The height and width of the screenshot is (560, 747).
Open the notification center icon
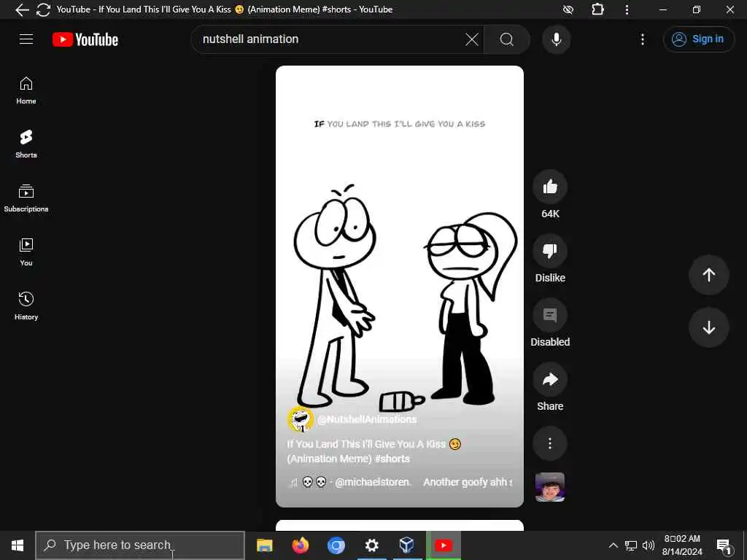point(724,545)
